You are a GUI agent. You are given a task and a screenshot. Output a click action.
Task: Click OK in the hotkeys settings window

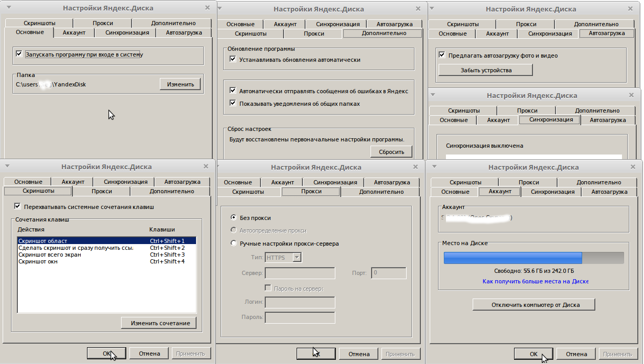(106, 354)
